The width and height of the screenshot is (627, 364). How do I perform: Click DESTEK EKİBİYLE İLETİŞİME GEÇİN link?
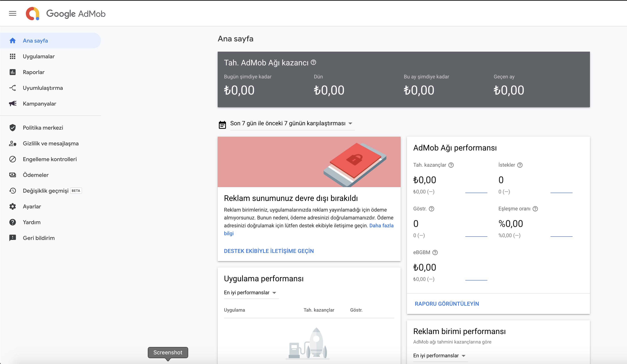[x=269, y=251]
